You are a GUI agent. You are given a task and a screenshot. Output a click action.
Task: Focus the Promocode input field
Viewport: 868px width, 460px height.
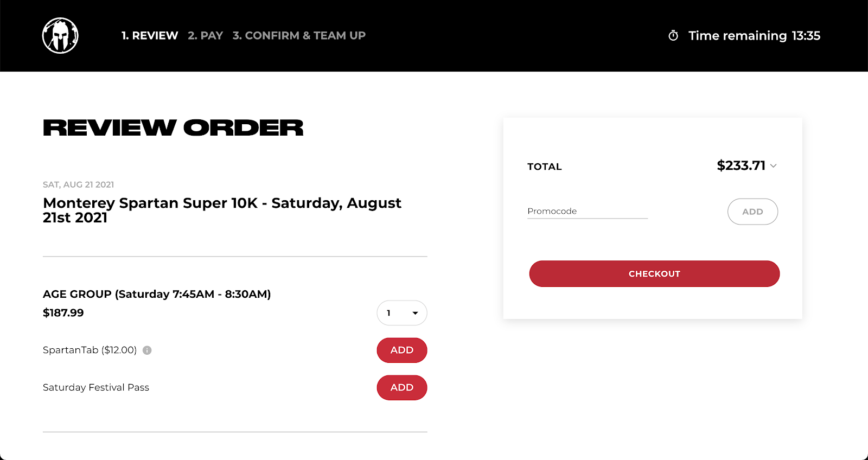click(x=587, y=211)
